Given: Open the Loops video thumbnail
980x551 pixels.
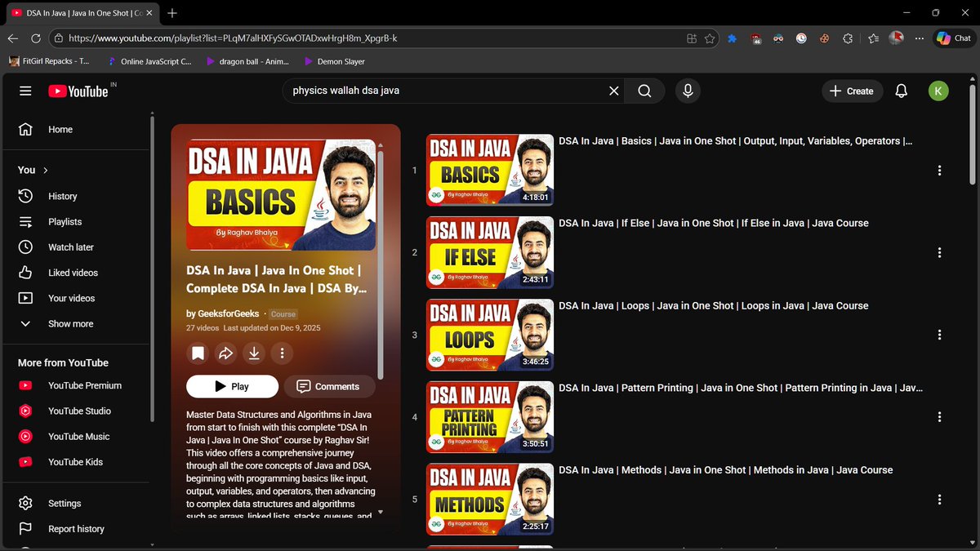Looking at the screenshot, I should [490, 335].
